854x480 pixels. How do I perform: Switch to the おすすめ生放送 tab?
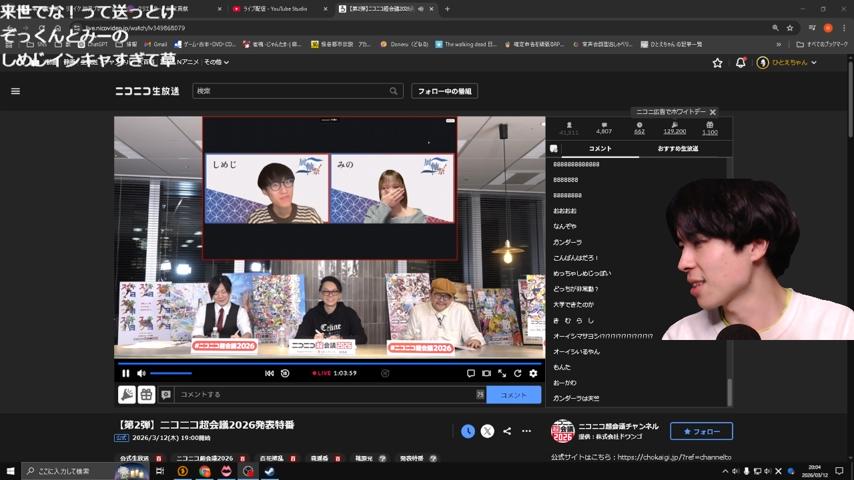(678, 148)
